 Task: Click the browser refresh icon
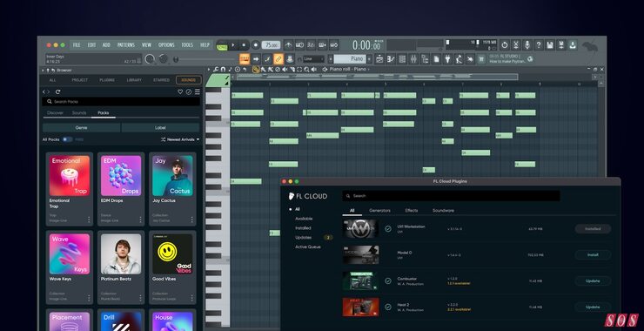[58, 91]
